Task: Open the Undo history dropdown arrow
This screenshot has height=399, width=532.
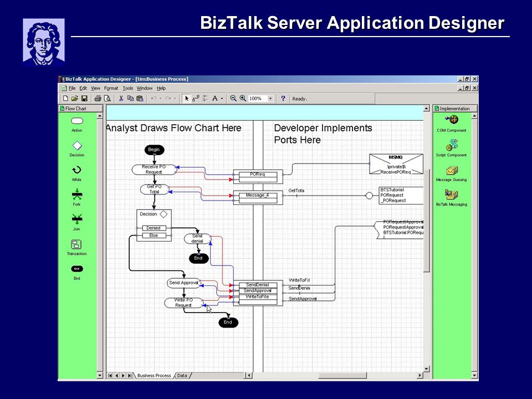Action: (161, 99)
